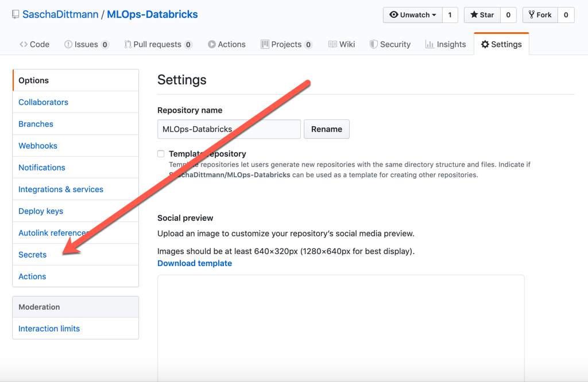Viewport: 588px width, 382px height.
Task: Click the fork count next to Fork
Action: click(x=566, y=15)
